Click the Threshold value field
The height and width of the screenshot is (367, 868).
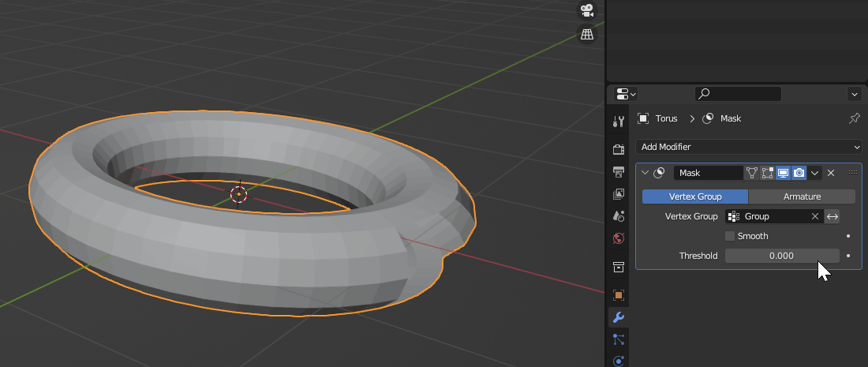(x=782, y=256)
